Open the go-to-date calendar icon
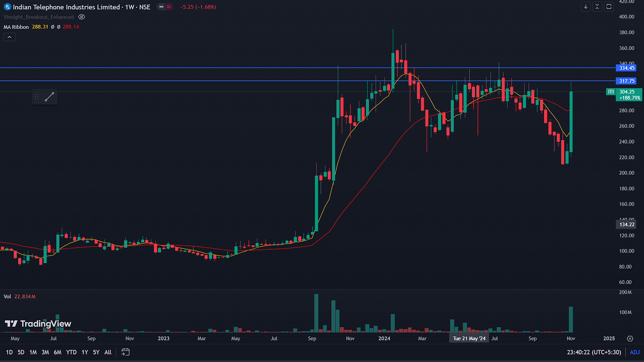 pyautogui.click(x=125, y=352)
